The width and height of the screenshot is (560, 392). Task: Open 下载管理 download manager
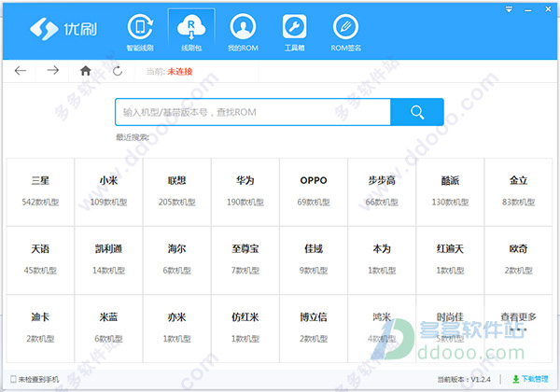click(530, 379)
